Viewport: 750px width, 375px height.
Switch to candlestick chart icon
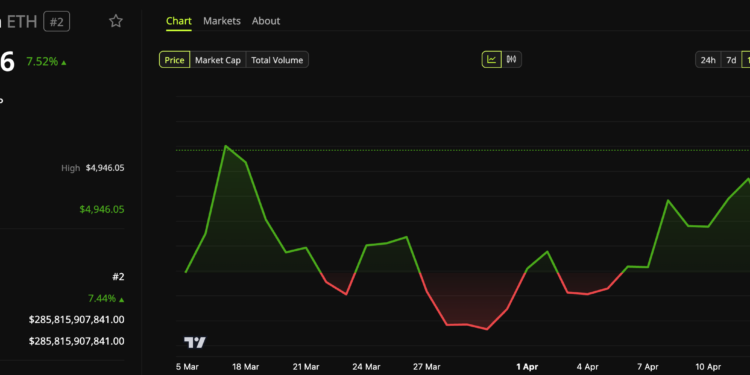[x=511, y=60]
